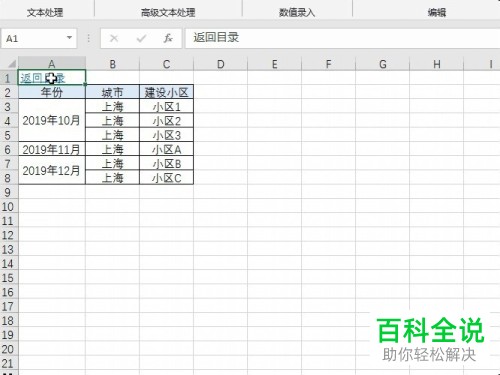500x375 pixels.
Task: Select row 9 header
Action: (x=8, y=192)
